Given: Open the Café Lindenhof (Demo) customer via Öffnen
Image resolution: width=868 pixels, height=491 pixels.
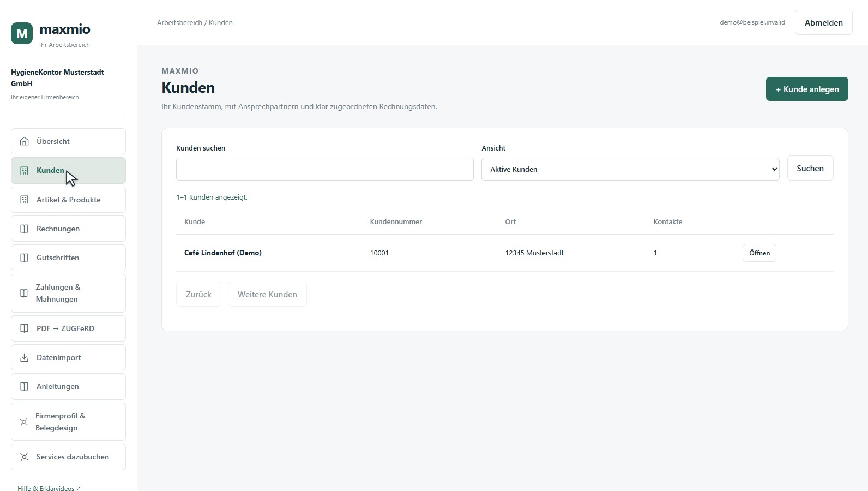Looking at the screenshot, I should 759,253.
